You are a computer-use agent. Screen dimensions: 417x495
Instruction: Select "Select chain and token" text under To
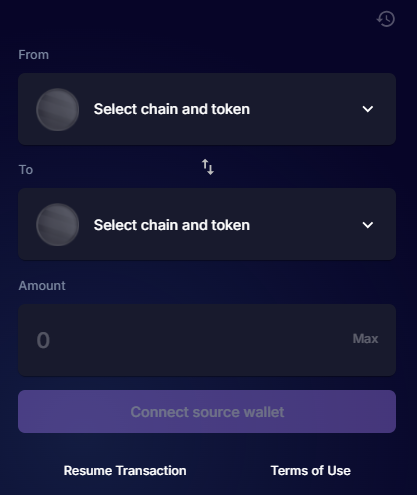[172, 225]
